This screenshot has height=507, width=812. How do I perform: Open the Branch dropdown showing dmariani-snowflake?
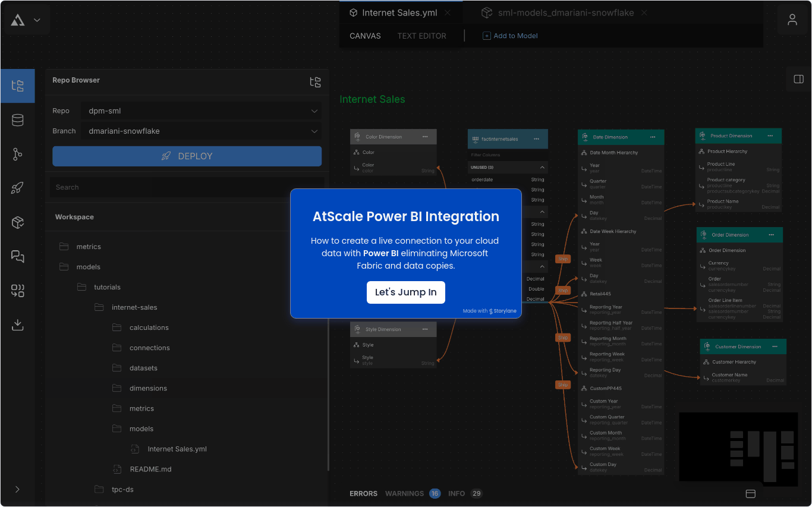[201, 131]
